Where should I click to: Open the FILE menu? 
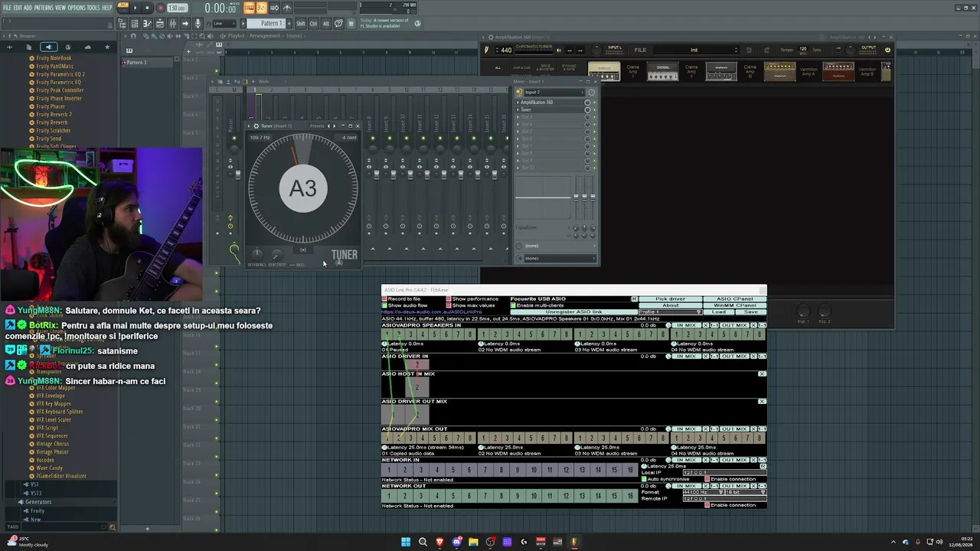(x=8, y=8)
